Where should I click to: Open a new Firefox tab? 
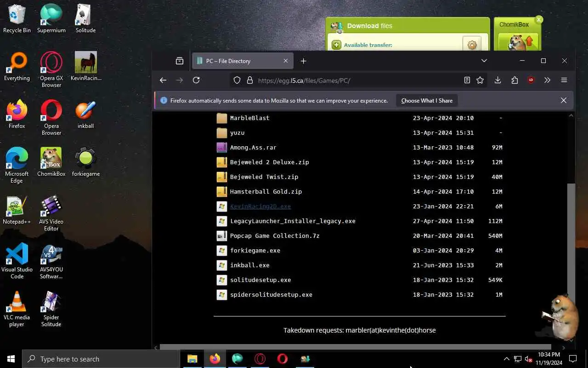pyautogui.click(x=303, y=61)
